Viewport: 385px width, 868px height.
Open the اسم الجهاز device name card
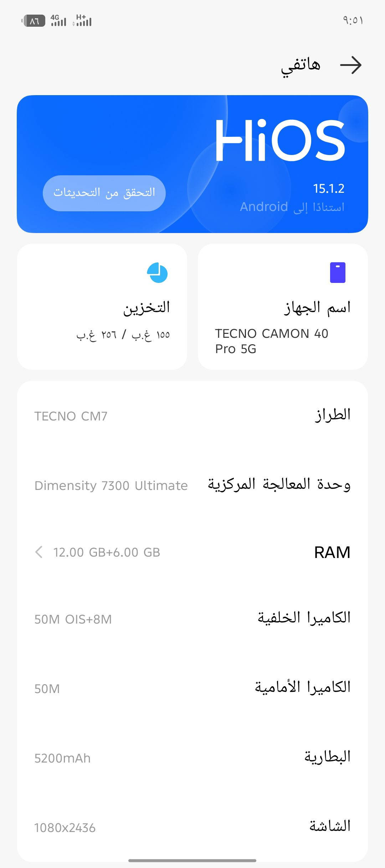click(x=283, y=307)
